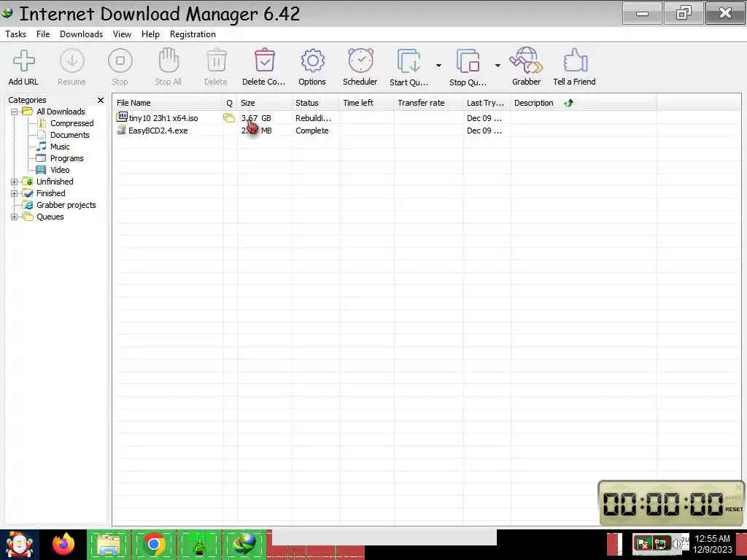Screen dimensions: 747x560
Task: Expand the Unfinished category node
Action: pyautogui.click(x=15, y=182)
